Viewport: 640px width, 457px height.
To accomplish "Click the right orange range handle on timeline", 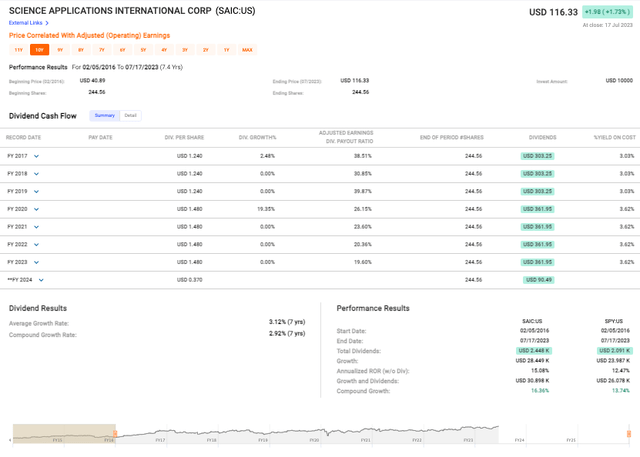I will (x=629, y=434).
